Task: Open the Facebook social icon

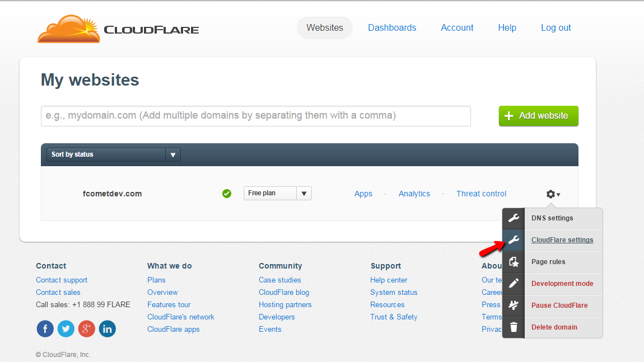Action: 45,329
